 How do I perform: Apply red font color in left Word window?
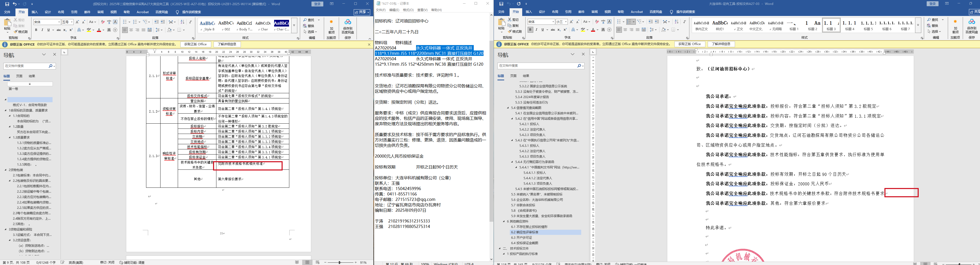[98, 30]
